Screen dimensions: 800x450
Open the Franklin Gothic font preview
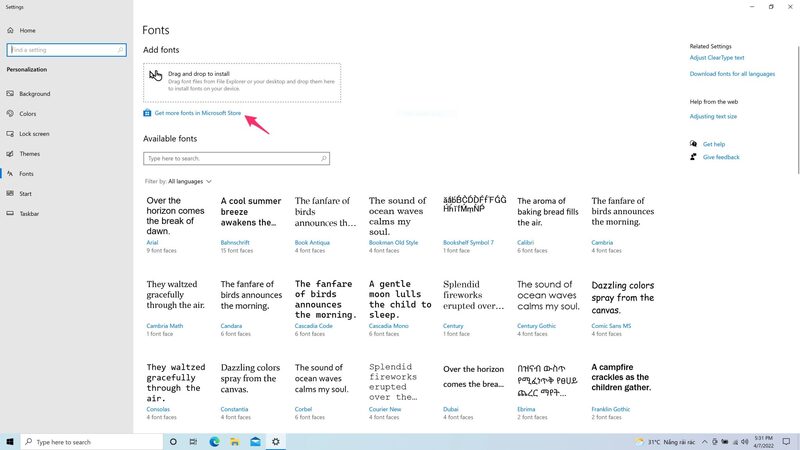[x=621, y=391]
